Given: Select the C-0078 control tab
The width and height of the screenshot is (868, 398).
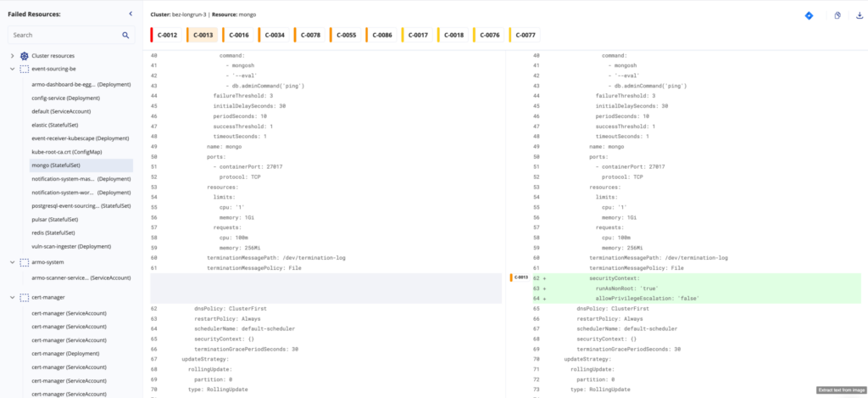Looking at the screenshot, I should 309,35.
